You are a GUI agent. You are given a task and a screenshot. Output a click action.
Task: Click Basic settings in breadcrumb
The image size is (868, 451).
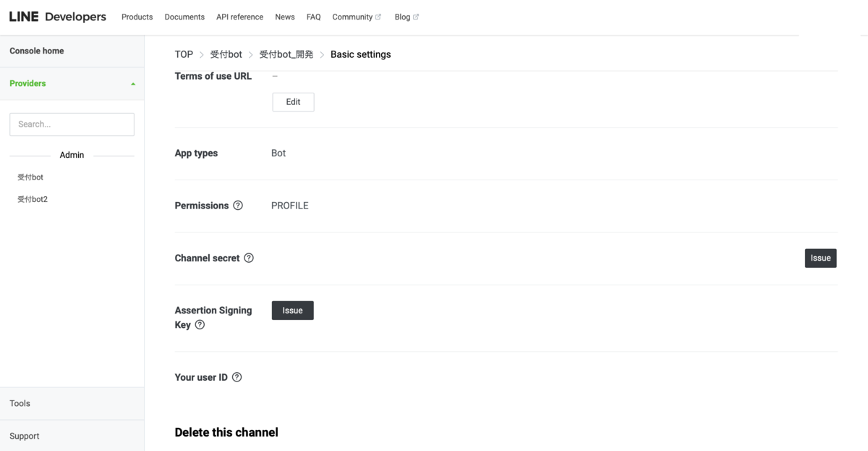click(360, 54)
